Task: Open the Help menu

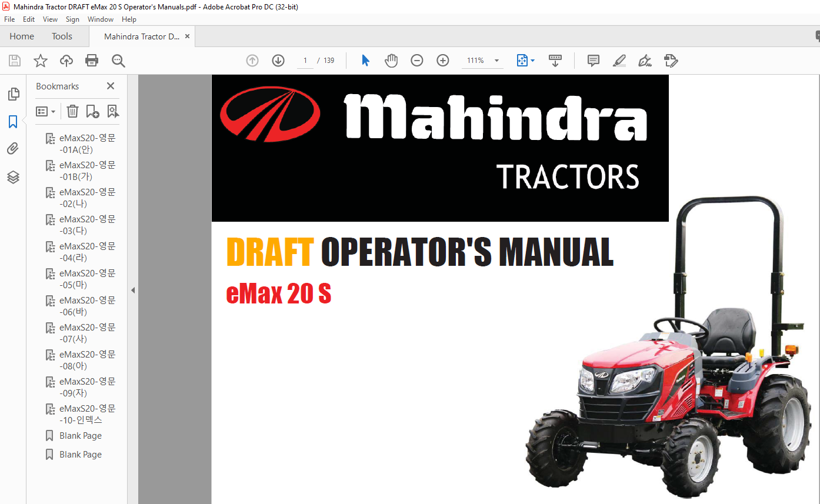Action: coord(129,19)
